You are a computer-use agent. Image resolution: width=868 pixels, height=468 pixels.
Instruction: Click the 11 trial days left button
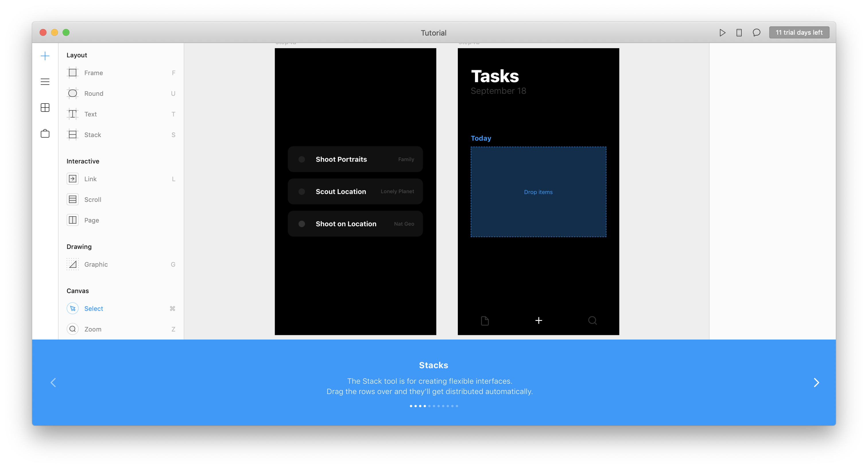[x=799, y=33]
